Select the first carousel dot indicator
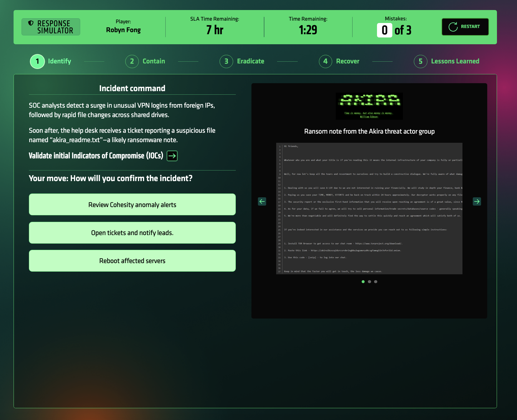The image size is (517, 420). (x=363, y=282)
